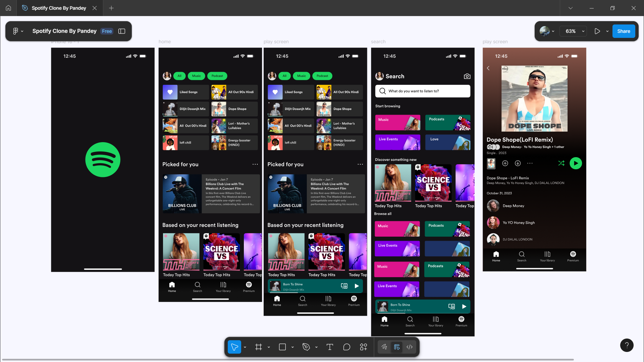
Task: Click the Home nav icon in home frame
Action: (x=172, y=287)
